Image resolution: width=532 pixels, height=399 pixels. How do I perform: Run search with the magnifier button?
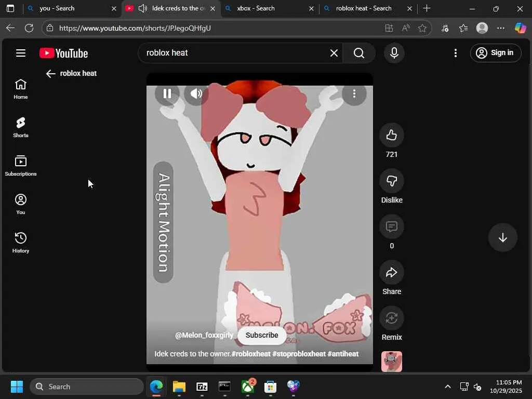coord(359,53)
